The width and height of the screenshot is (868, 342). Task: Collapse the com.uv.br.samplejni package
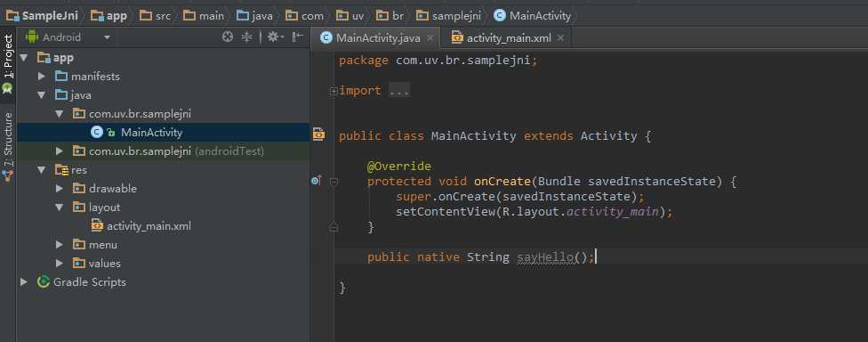pos(60,114)
